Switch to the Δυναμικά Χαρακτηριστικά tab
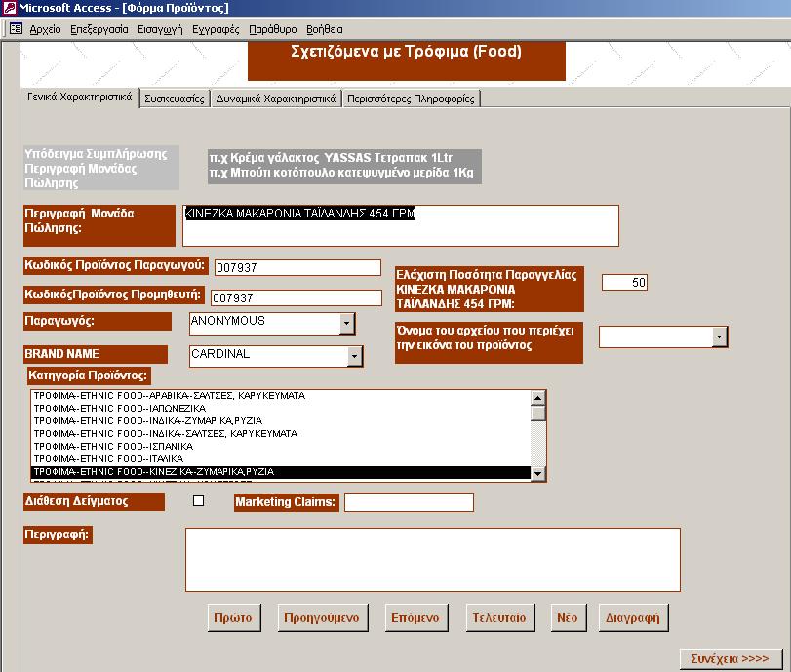The height and width of the screenshot is (672, 791). pyautogui.click(x=276, y=99)
